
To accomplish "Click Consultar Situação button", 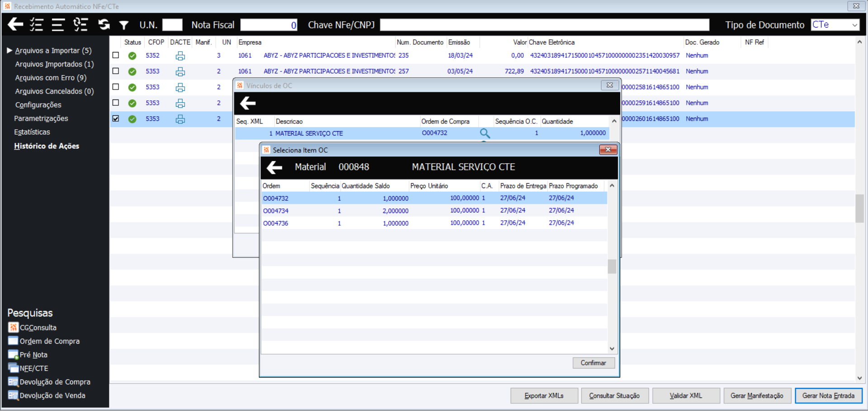I will (x=615, y=396).
